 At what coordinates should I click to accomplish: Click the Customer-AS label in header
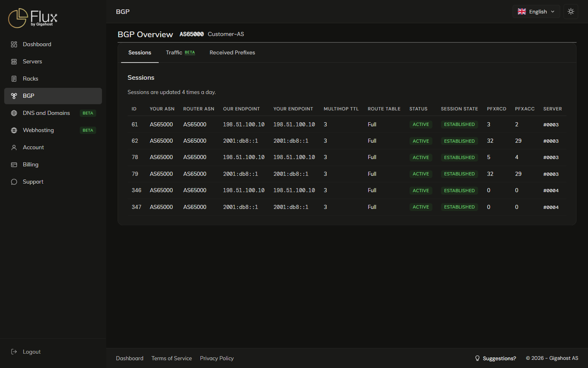click(226, 34)
